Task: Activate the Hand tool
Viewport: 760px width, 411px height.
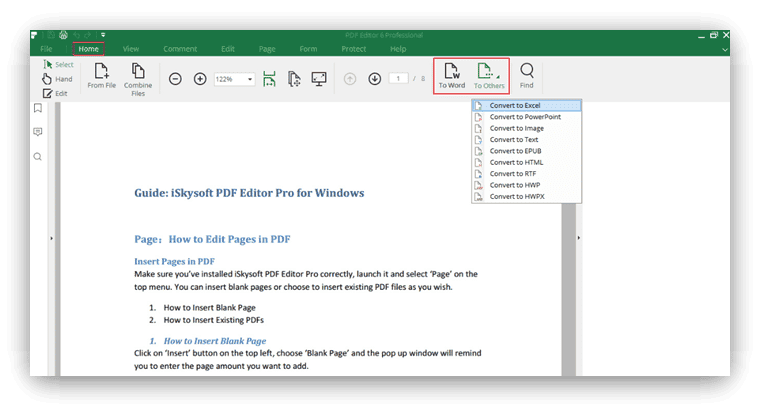Action: pyautogui.click(x=57, y=79)
